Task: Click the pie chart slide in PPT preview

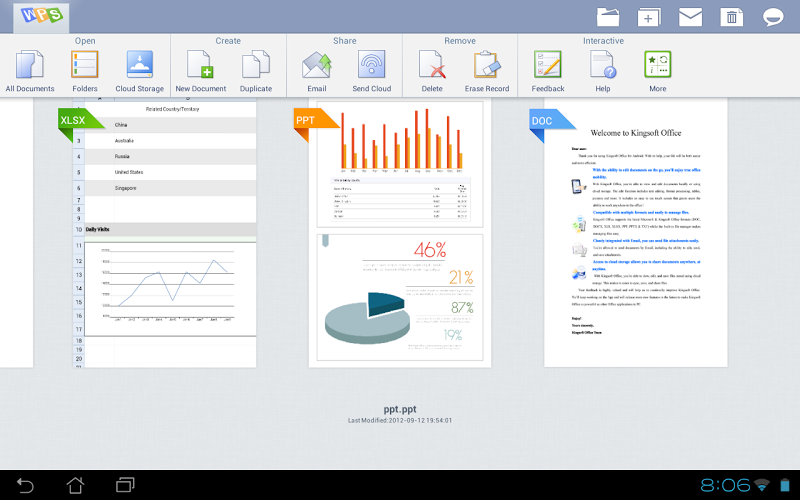Action: click(x=400, y=297)
